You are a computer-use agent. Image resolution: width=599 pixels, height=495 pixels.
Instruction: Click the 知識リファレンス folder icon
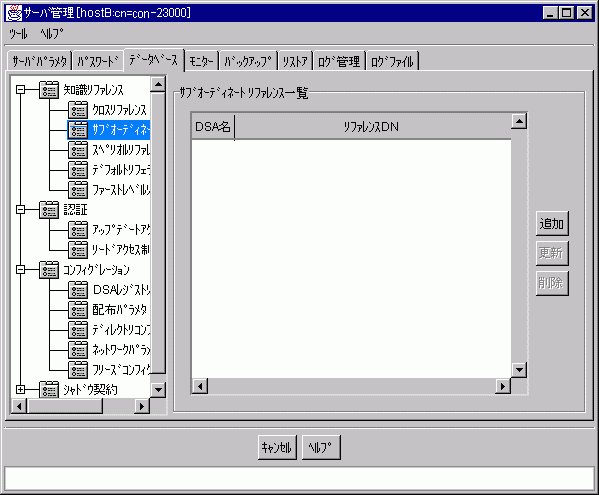[49, 90]
